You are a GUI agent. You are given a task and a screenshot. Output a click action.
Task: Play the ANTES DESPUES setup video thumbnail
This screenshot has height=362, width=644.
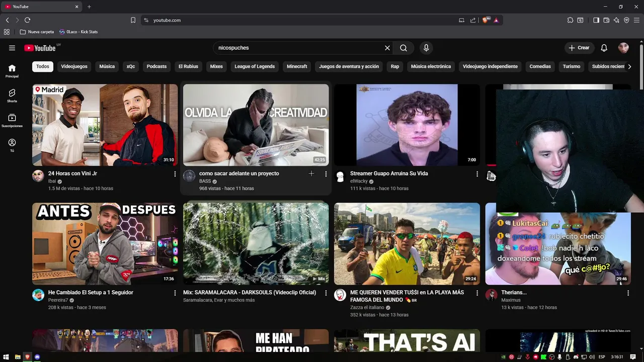[x=105, y=244]
